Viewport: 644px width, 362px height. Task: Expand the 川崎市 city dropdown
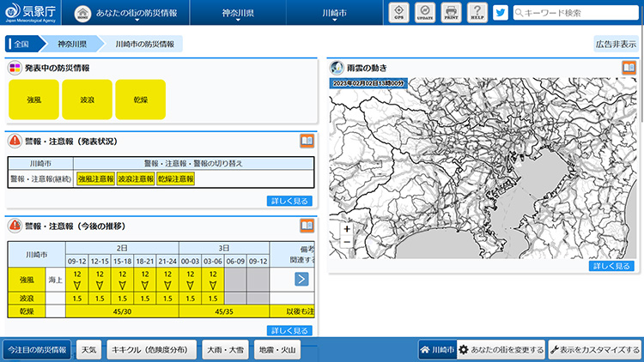click(x=335, y=15)
